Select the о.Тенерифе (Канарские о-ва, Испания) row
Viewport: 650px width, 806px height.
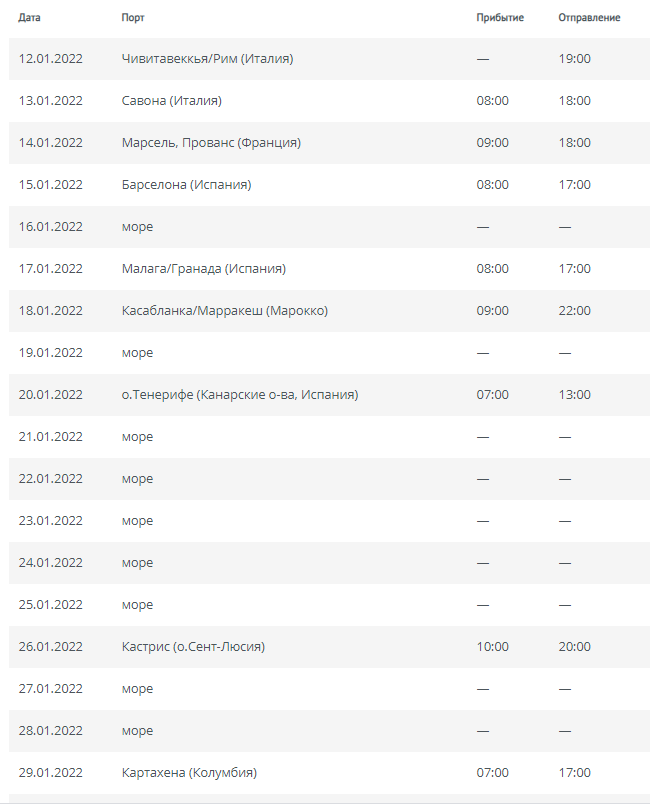pos(329,395)
